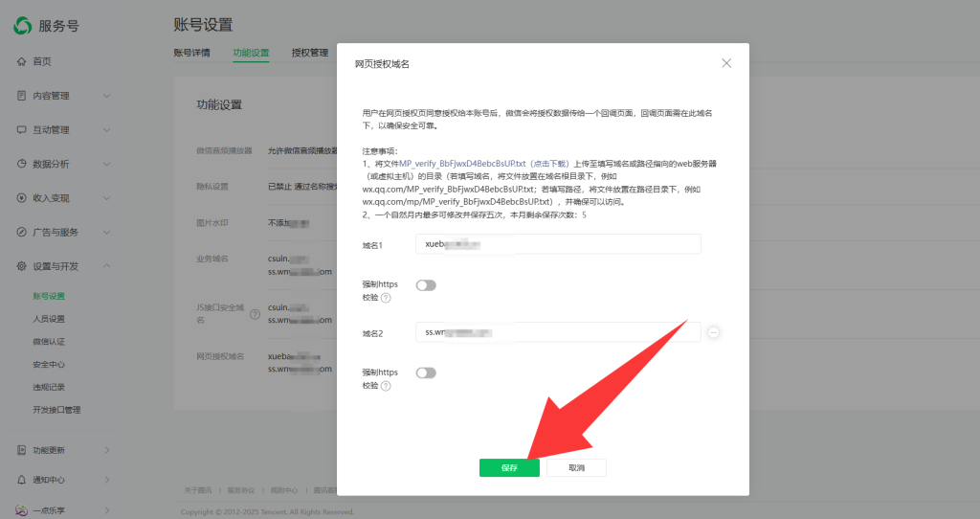
Task: Close the 网页授权域名 dialog
Action: click(726, 63)
